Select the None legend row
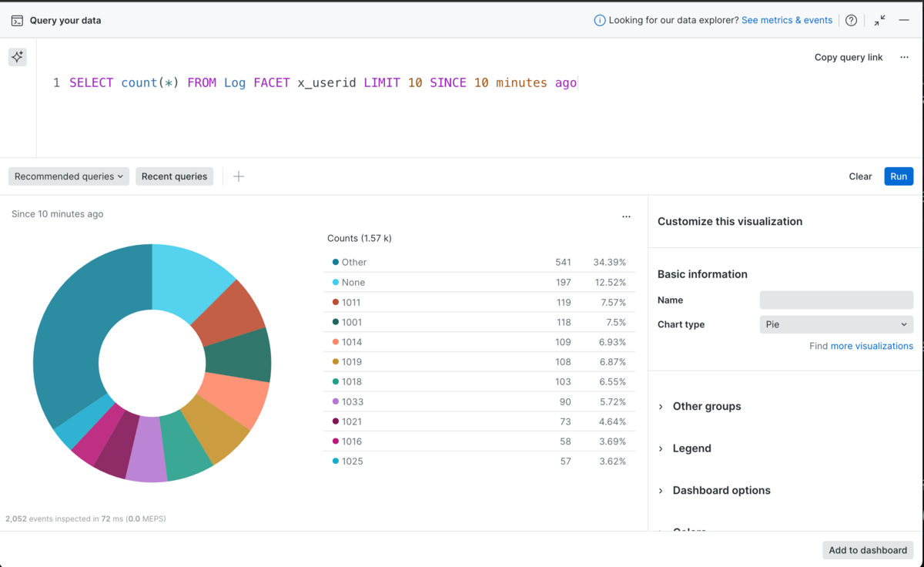Viewport: 924px width, 567px height. point(480,282)
